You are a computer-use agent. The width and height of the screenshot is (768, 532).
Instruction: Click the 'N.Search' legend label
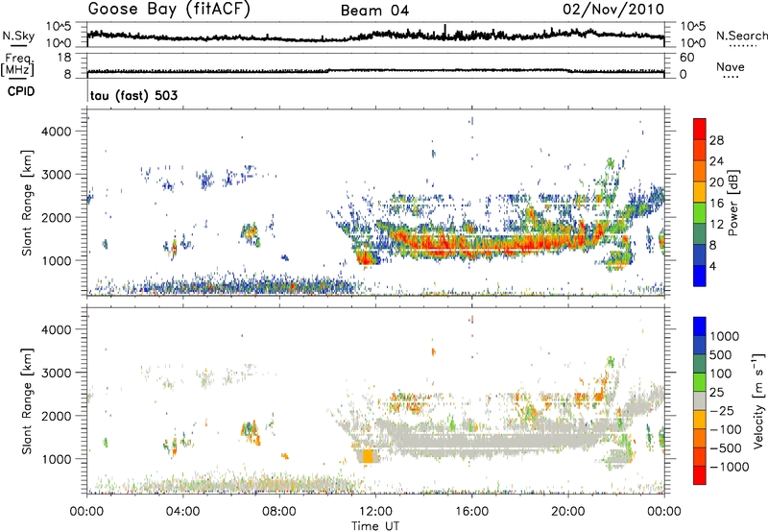pyautogui.click(x=741, y=36)
